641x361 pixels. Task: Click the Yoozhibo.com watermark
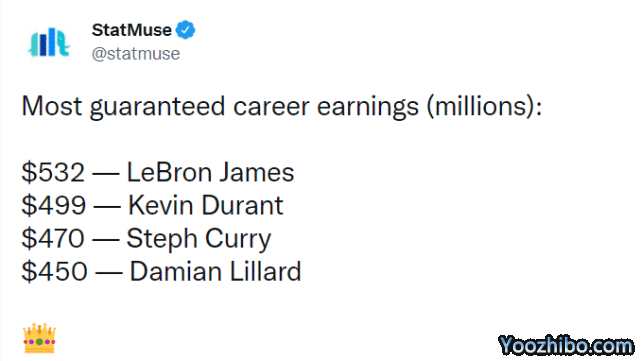coord(566,346)
